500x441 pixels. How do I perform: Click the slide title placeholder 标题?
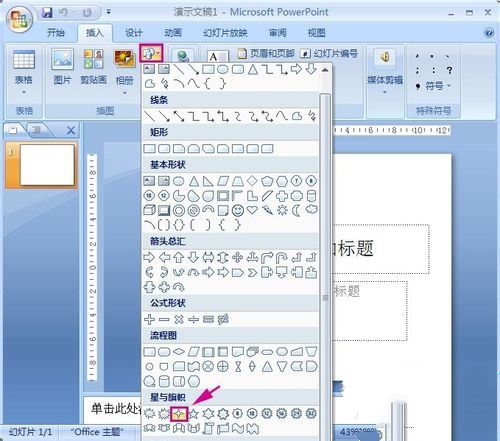382,249
